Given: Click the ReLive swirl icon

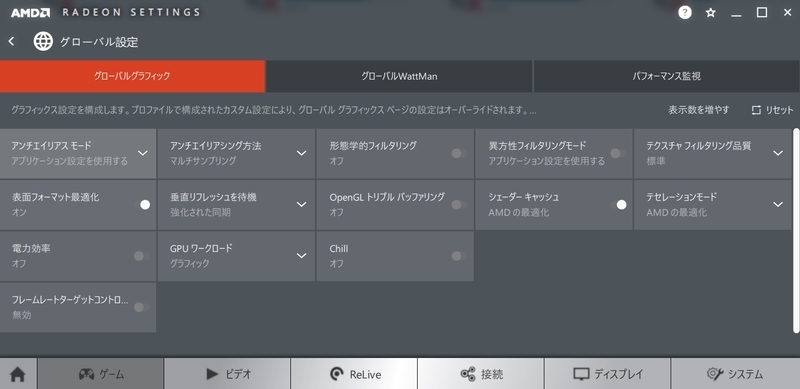Looking at the screenshot, I should coord(336,374).
